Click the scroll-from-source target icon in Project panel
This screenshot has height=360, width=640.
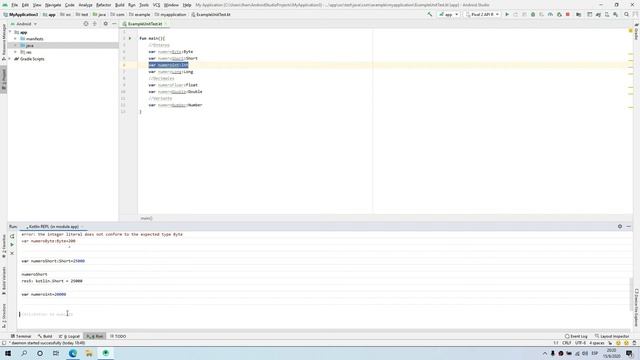pyautogui.click(x=86, y=24)
